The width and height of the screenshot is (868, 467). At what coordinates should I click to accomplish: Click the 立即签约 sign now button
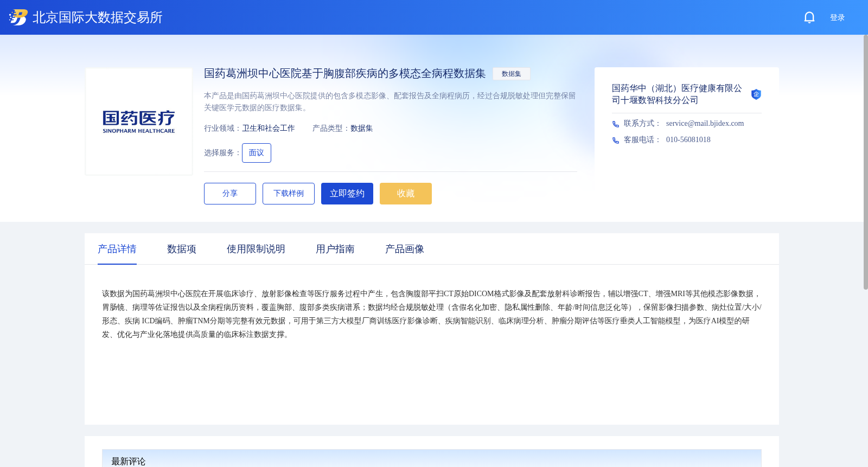point(347,194)
